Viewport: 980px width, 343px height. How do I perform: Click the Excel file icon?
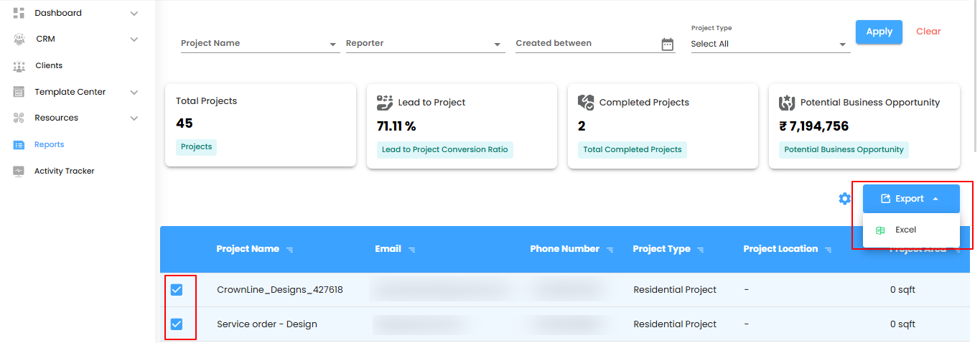pyautogui.click(x=879, y=230)
